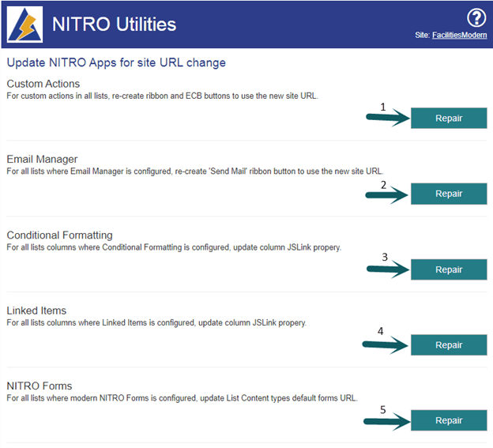This screenshot has height=448, width=493.
Task: Click the Conditional Formatting section heading
Action: coord(60,235)
